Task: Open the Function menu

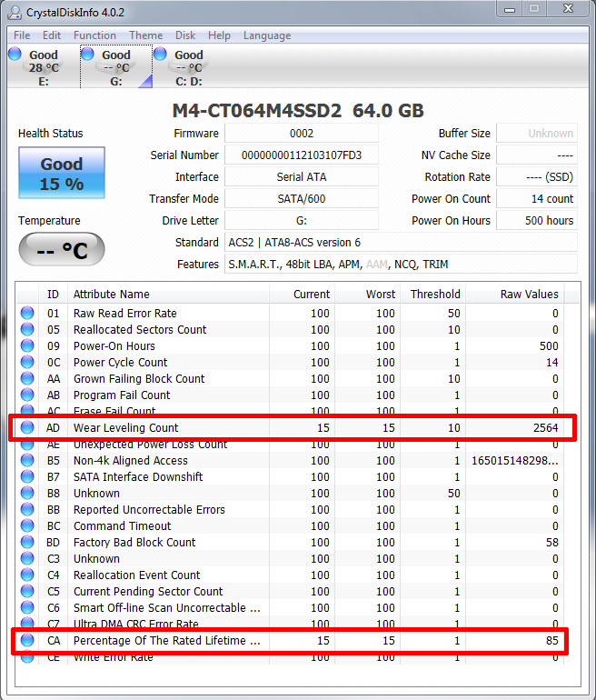Action: pos(94,35)
